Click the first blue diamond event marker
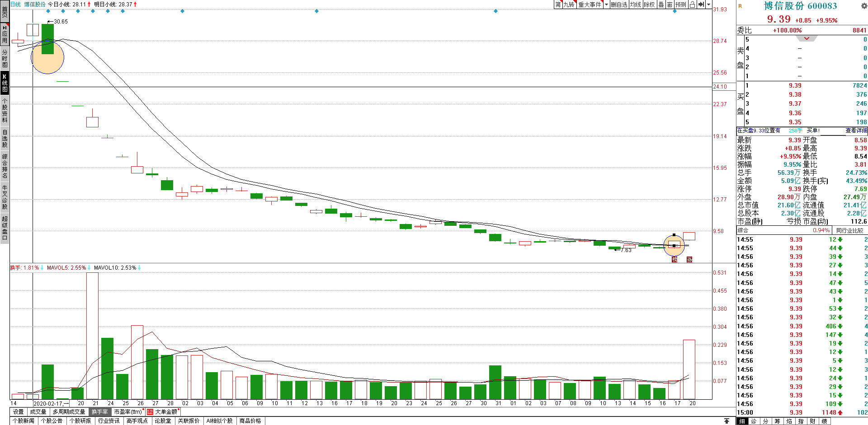The width and height of the screenshot is (868, 425). click(x=48, y=11)
